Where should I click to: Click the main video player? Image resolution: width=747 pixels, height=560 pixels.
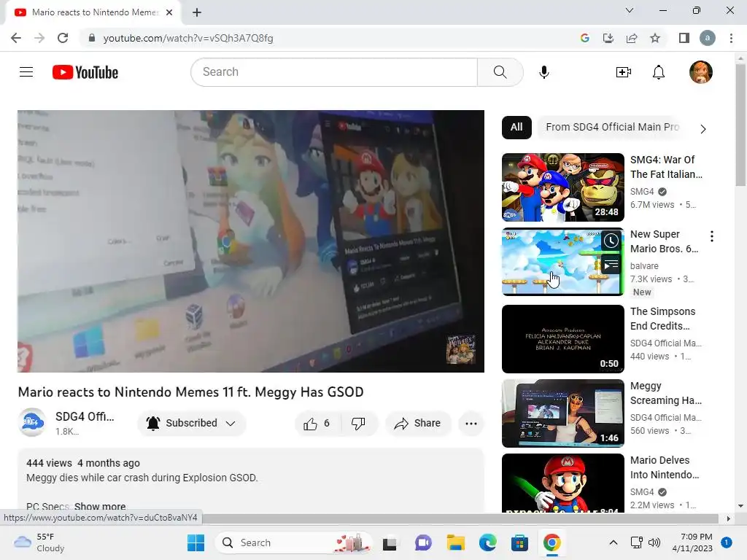(x=251, y=241)
